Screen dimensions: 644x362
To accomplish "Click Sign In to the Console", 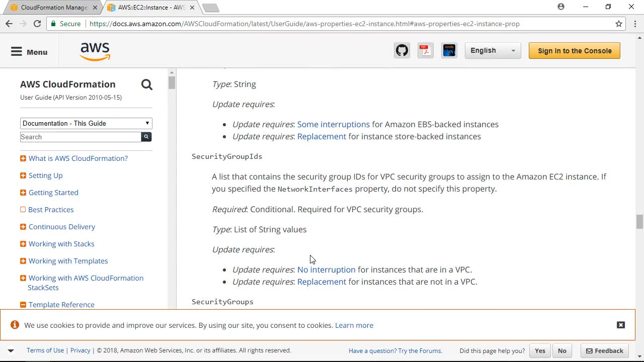I will click(x=575, y=51).
